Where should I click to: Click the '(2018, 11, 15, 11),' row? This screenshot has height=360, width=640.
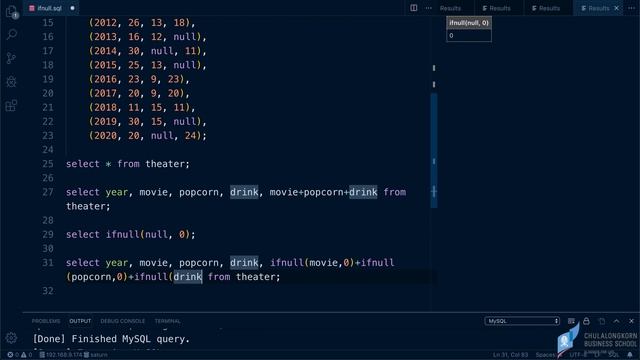pos(142,107)
